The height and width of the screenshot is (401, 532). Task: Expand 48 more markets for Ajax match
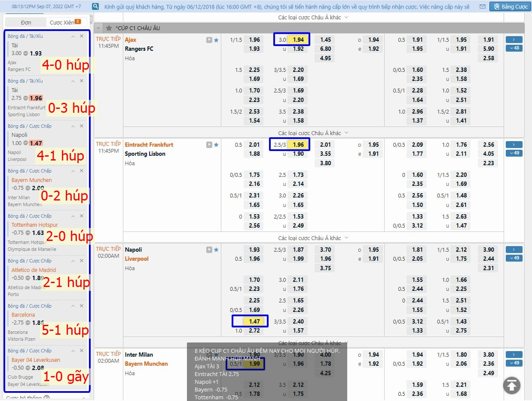(514, 48)
